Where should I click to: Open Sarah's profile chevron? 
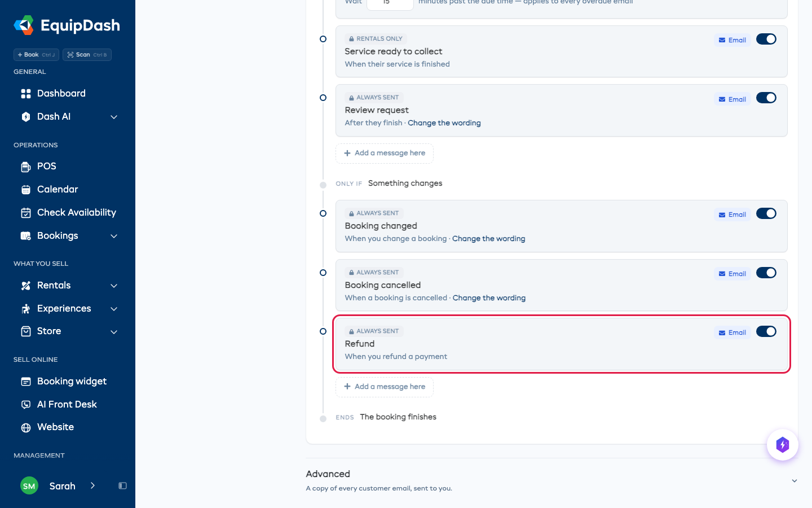tap(92, 485)
